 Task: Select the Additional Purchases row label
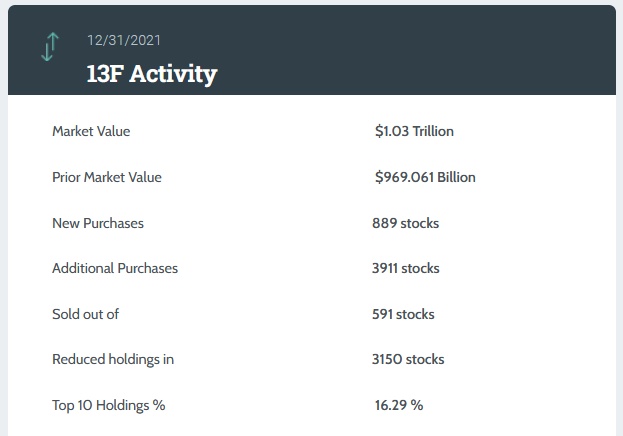(115, 268)
